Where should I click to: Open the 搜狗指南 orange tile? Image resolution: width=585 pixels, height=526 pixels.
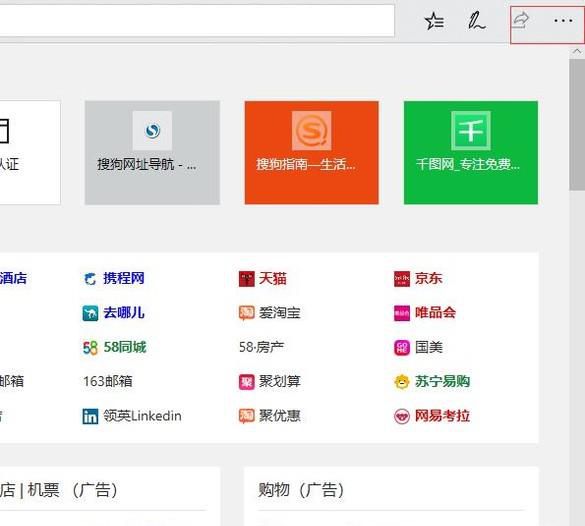[312, 153]
